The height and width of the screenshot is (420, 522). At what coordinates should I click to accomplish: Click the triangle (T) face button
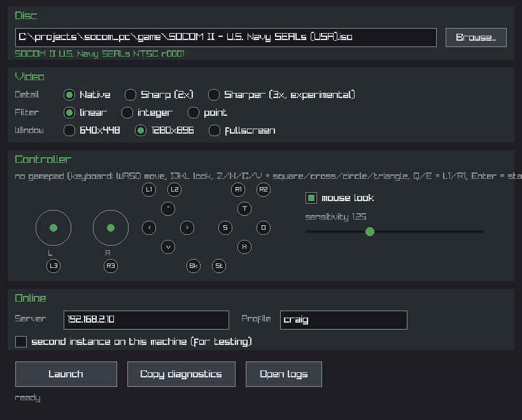(244, 209)
